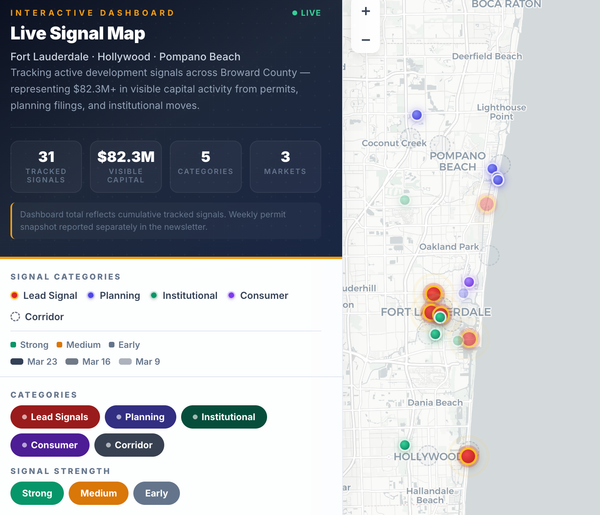Click the LIVE status indicator
The image size is (600, 515).
click(x=307, y=13)
